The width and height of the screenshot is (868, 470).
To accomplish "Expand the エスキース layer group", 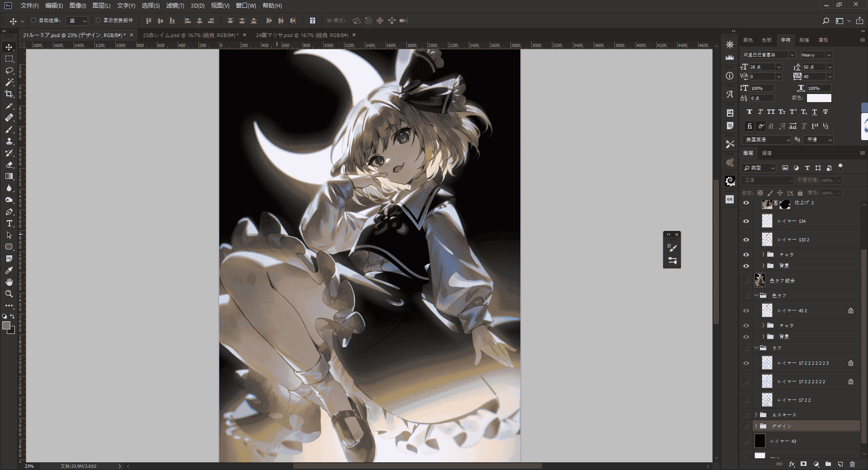I will (756, 415).
